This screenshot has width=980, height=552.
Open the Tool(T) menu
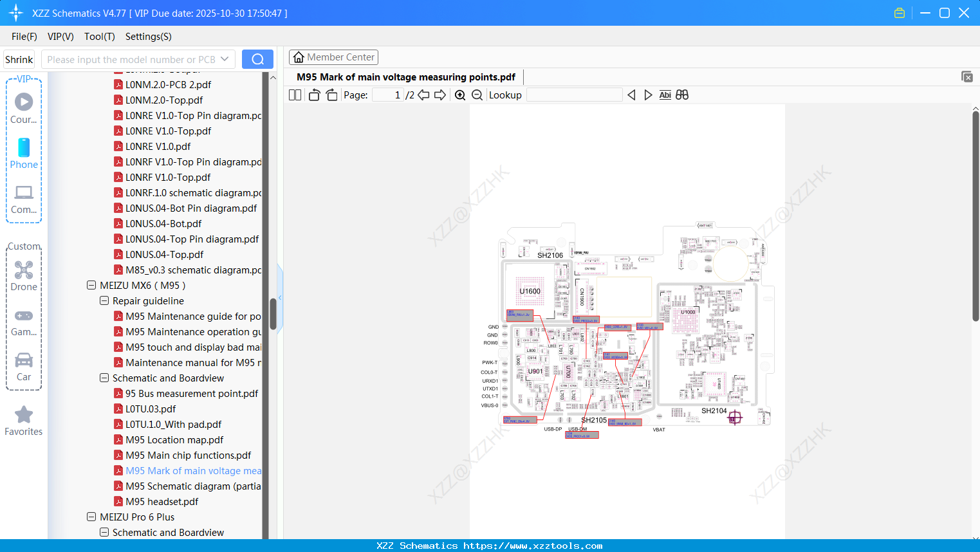click(x=99, y=37)
